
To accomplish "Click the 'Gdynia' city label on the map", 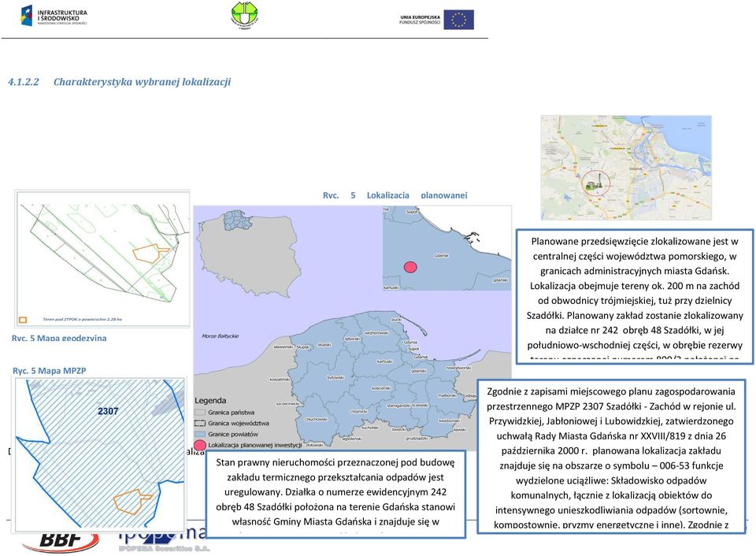I will tap(410, 343).
